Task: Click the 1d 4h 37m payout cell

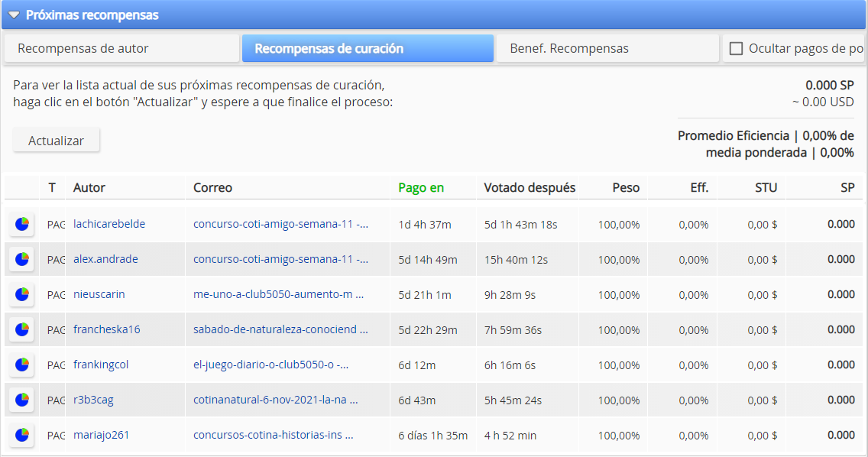Action: 425,225
